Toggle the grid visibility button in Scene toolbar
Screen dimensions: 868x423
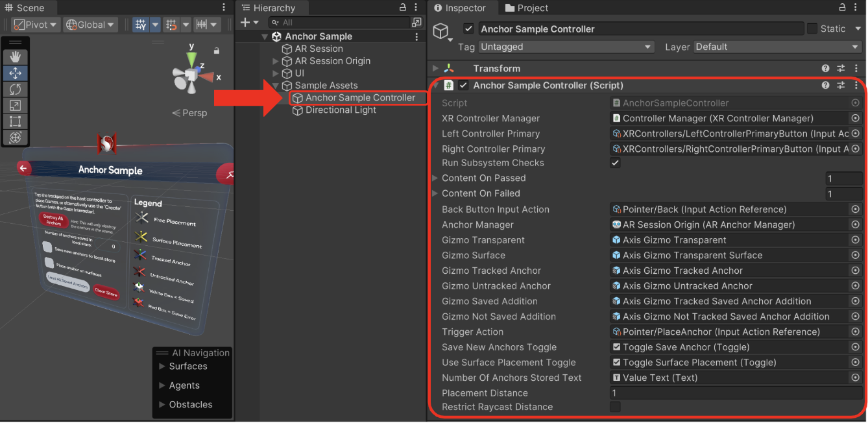[140, 25]
